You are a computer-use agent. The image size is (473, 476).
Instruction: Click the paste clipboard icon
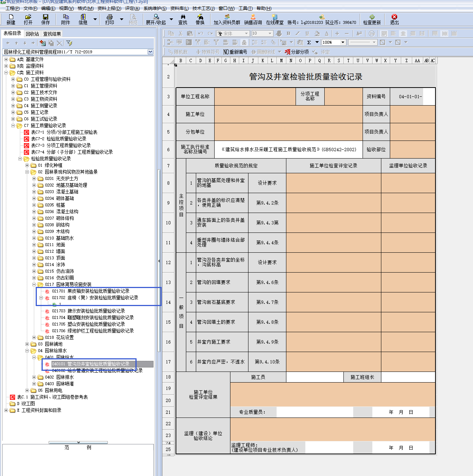[x=190, y=33]
